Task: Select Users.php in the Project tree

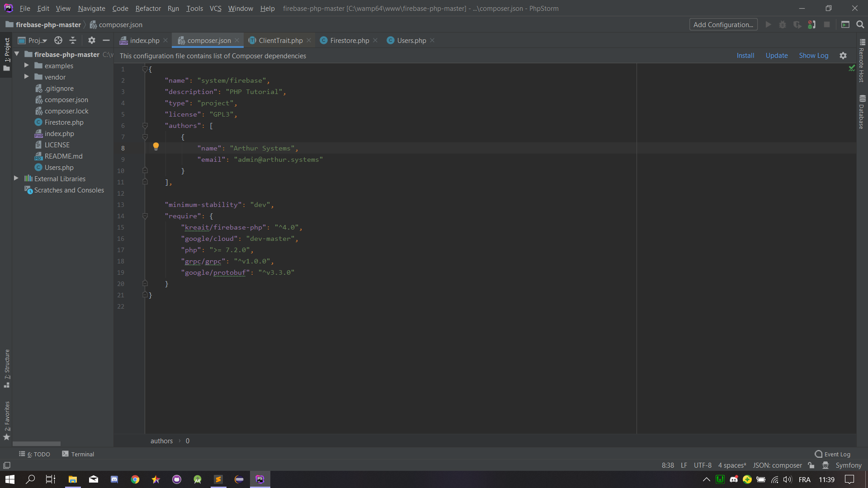Action: coord(59,167)
